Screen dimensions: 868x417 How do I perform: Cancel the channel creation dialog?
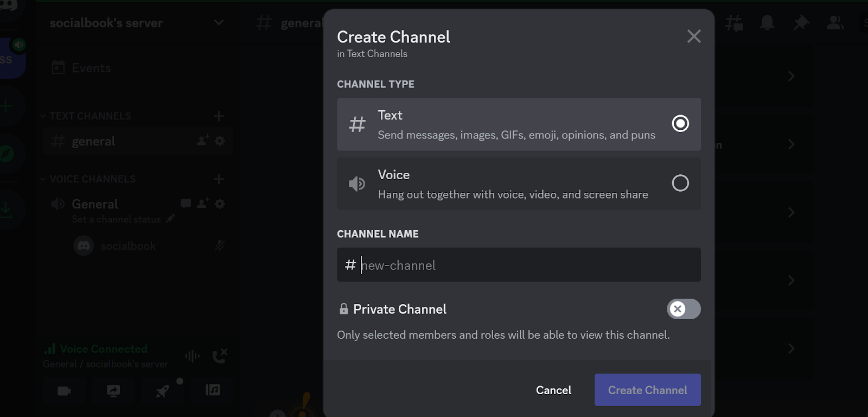click(553, 390)
